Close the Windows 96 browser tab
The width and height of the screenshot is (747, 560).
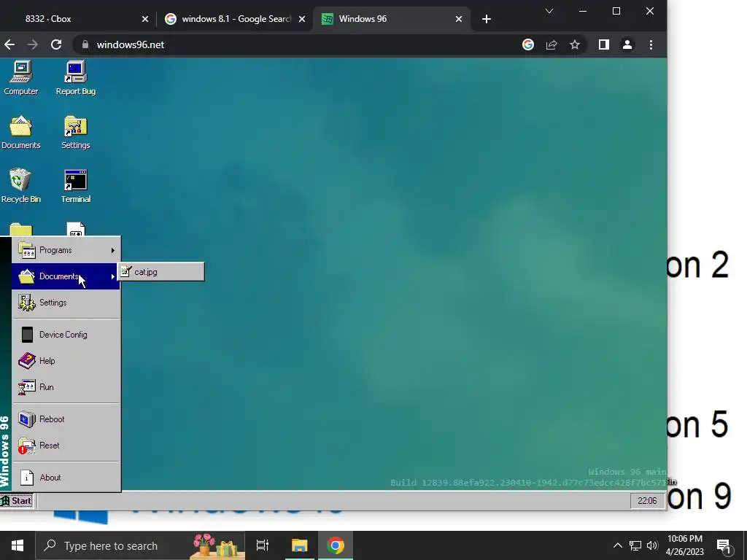pos(459,19)
